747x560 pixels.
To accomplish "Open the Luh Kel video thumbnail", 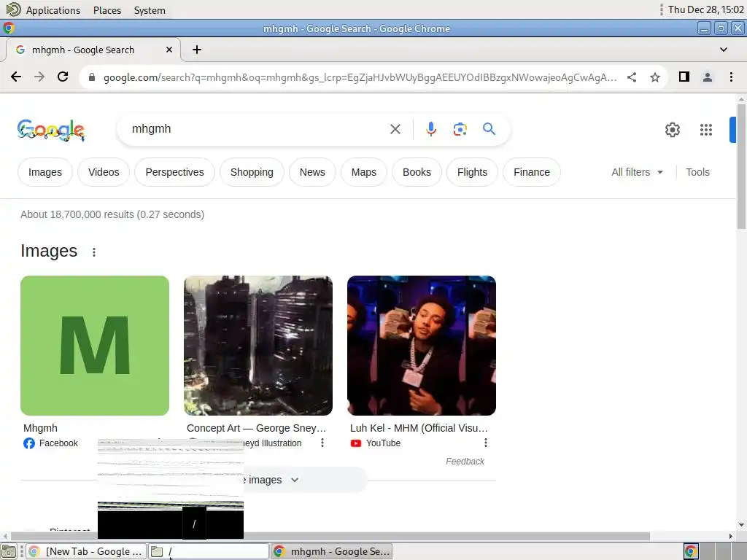I will [422, 345].
